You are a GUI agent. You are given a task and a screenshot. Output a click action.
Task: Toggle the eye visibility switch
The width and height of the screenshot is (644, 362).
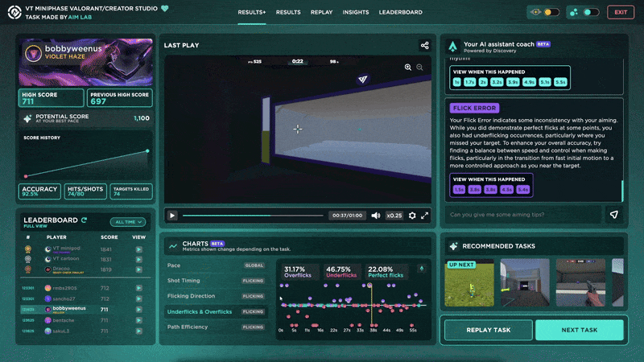[x=545, y=12]
